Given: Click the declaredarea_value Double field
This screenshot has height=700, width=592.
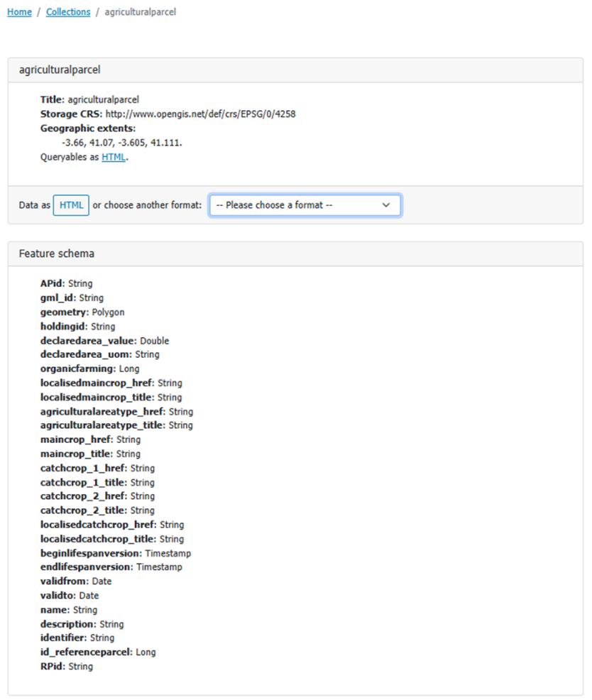Looking at the screenshot, I should (104, 341).
